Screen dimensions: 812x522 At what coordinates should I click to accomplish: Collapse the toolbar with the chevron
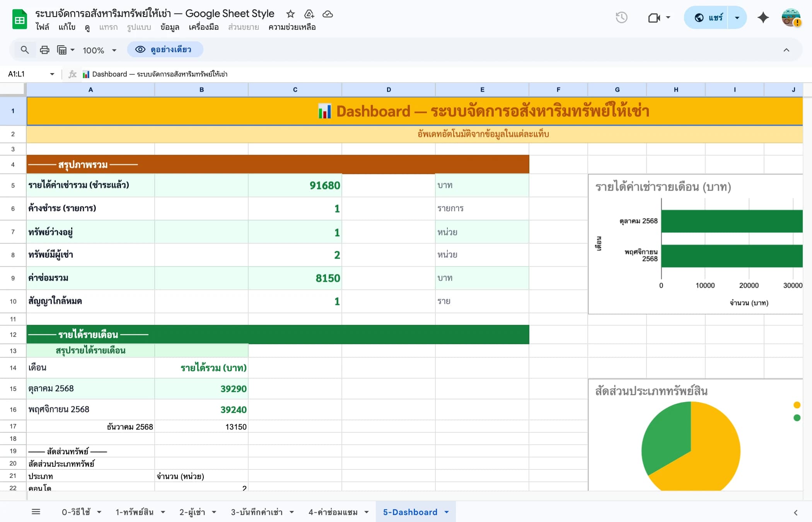[787, 50]
